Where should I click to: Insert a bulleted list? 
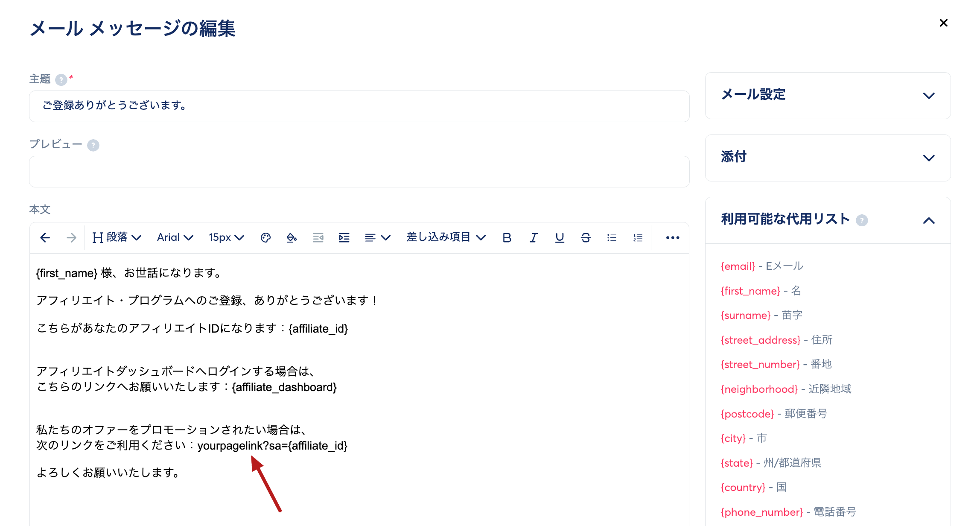click(x=612, y=238)
